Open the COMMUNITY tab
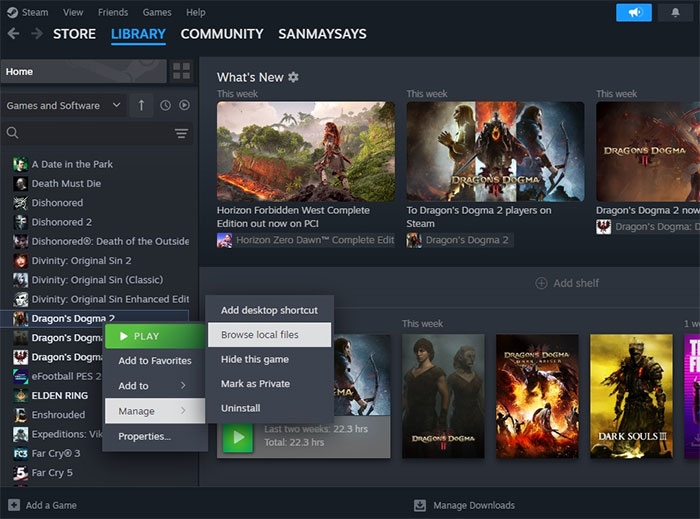Screen dimensions: 700x519 tap(222, 34)
